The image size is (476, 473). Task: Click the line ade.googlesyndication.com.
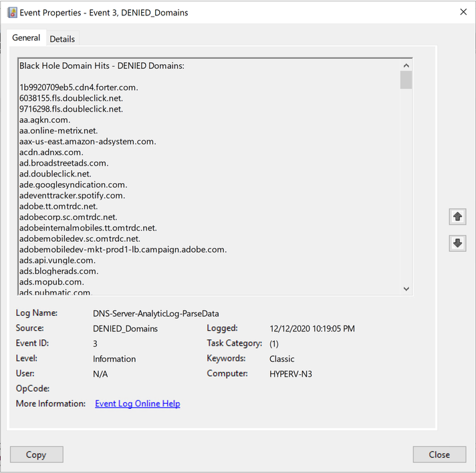click(73, 185)
